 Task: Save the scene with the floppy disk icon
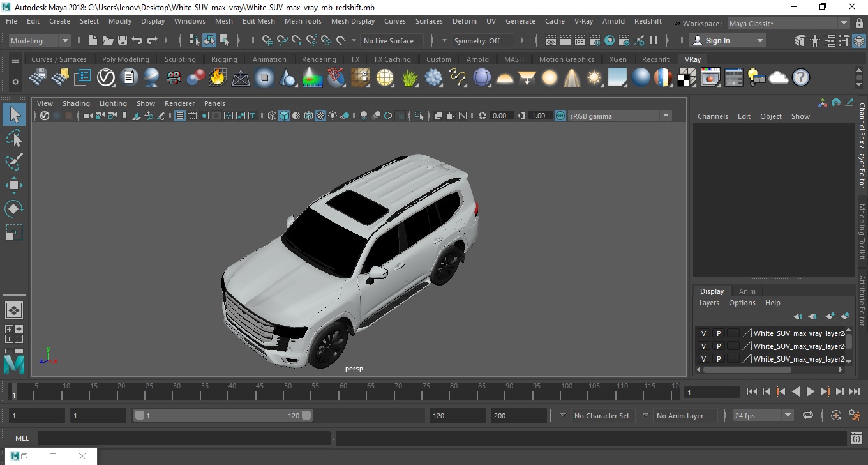122,40
